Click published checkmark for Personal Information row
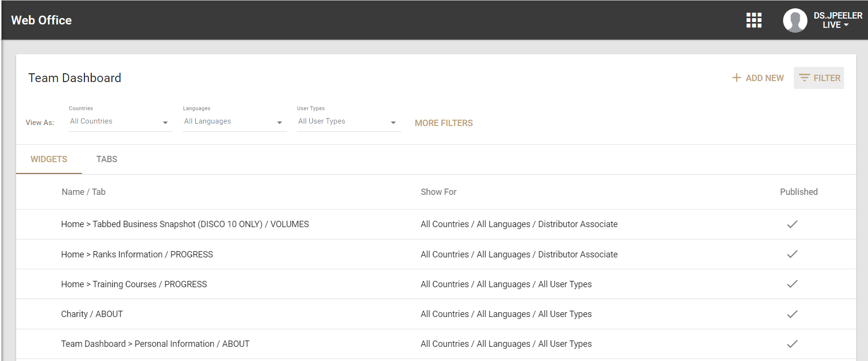868x361 pixels. click(792, 344)
